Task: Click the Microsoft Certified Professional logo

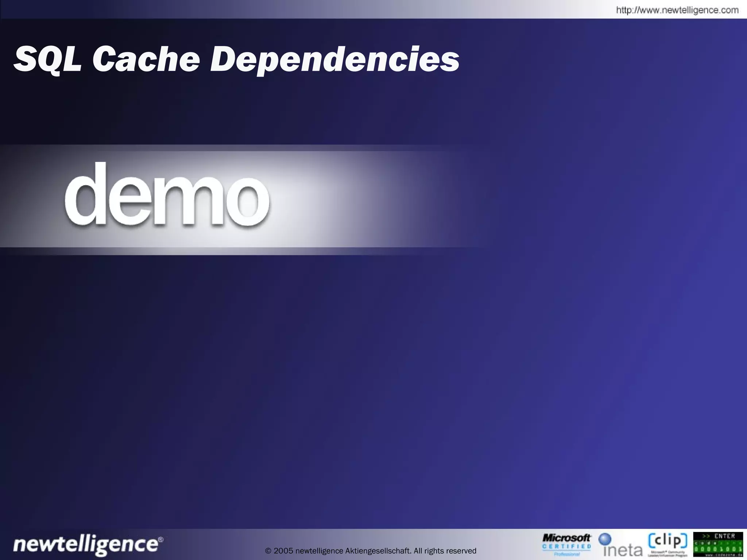Action: point(567,545)
